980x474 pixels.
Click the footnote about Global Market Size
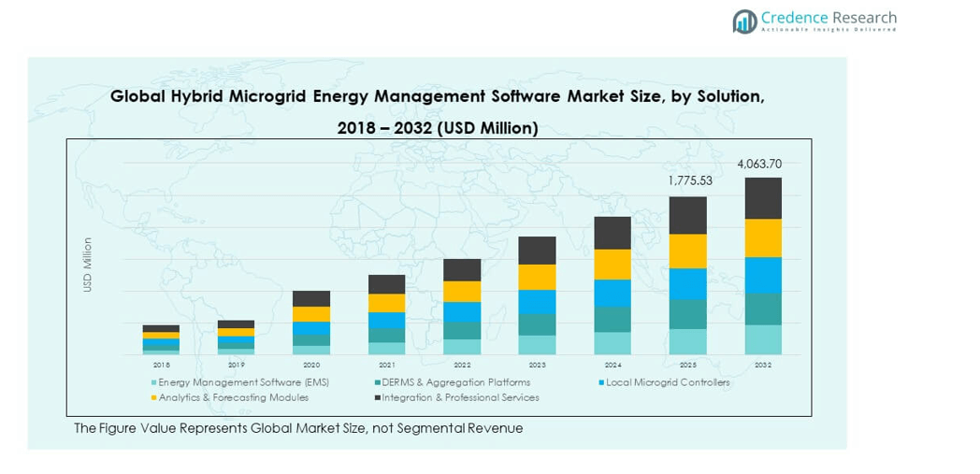tap(298, 428)
